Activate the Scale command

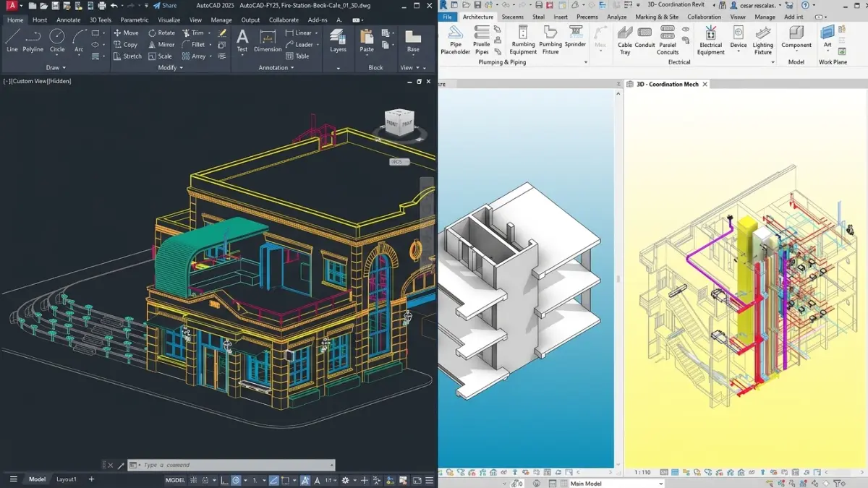160,56
